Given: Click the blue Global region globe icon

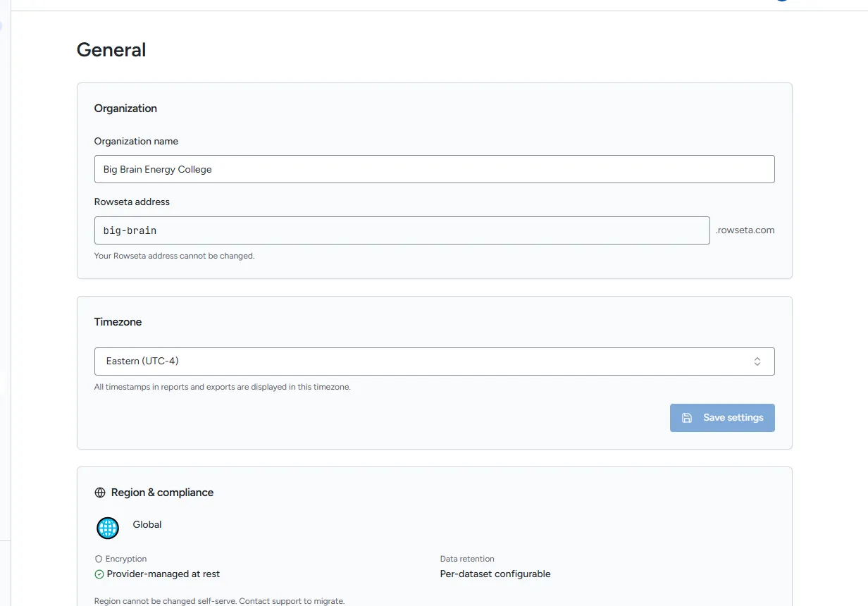Looking at the screenshot, I should coord(108,528).
